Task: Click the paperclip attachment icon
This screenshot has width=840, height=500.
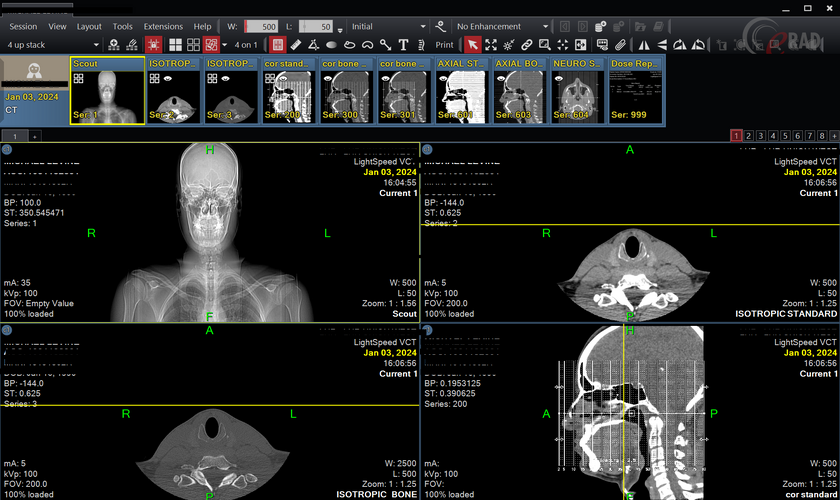Action: [620, 45]
